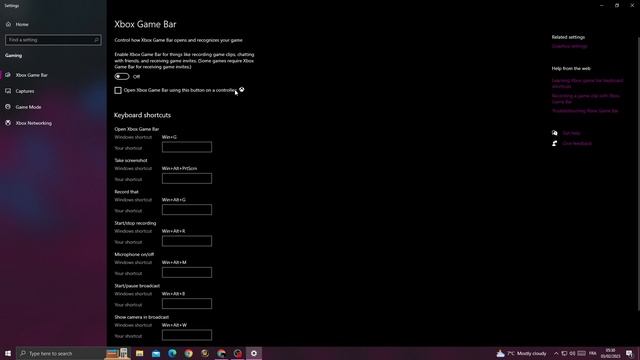640x360 pixels.
Task: Open File Explorer from the taskbar
Action: click(140, 353)
